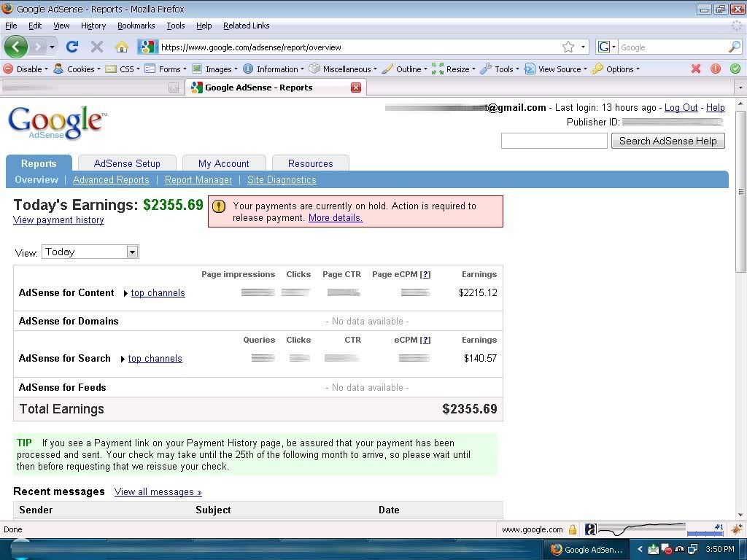Click the Google AdSense taskbar button

[587, 550]
